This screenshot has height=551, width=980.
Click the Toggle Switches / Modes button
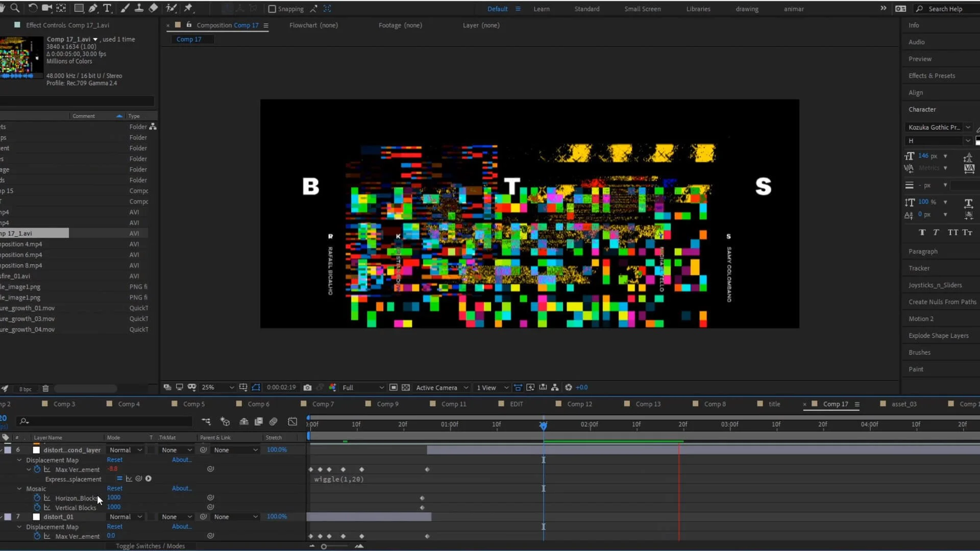(150, 546)
